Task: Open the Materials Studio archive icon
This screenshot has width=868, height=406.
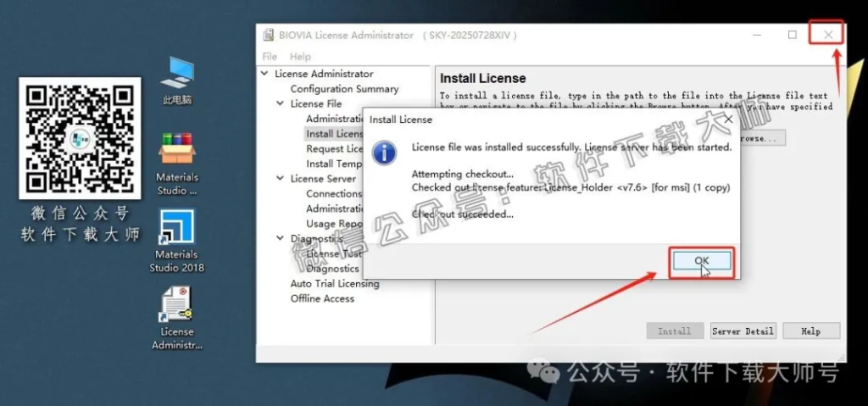Action: 177,151
